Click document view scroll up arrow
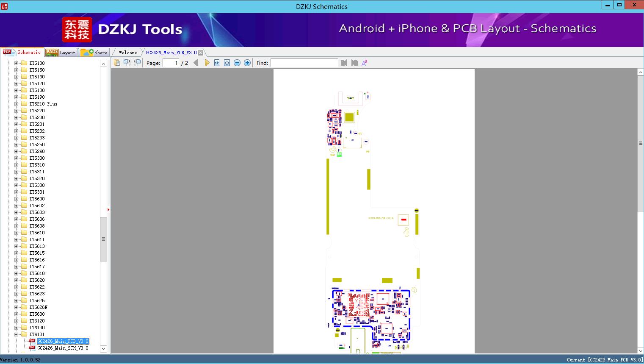Viewport: 644px width, 364px height. [x=641, y=72]
